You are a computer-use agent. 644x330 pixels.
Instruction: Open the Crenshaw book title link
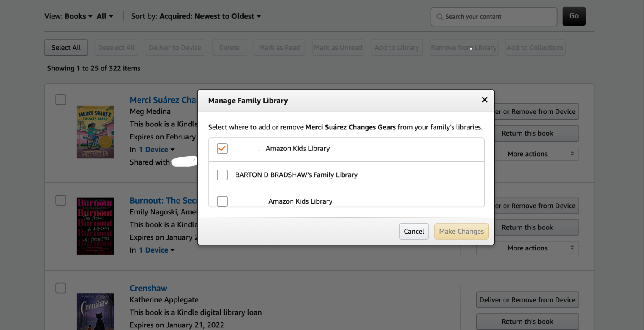click(x=148, y=288)
